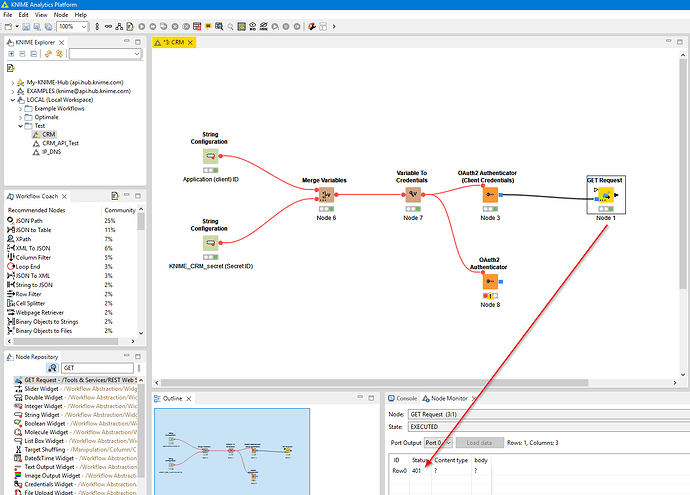Select the Merge Variables node icon

tap(326, 194)
